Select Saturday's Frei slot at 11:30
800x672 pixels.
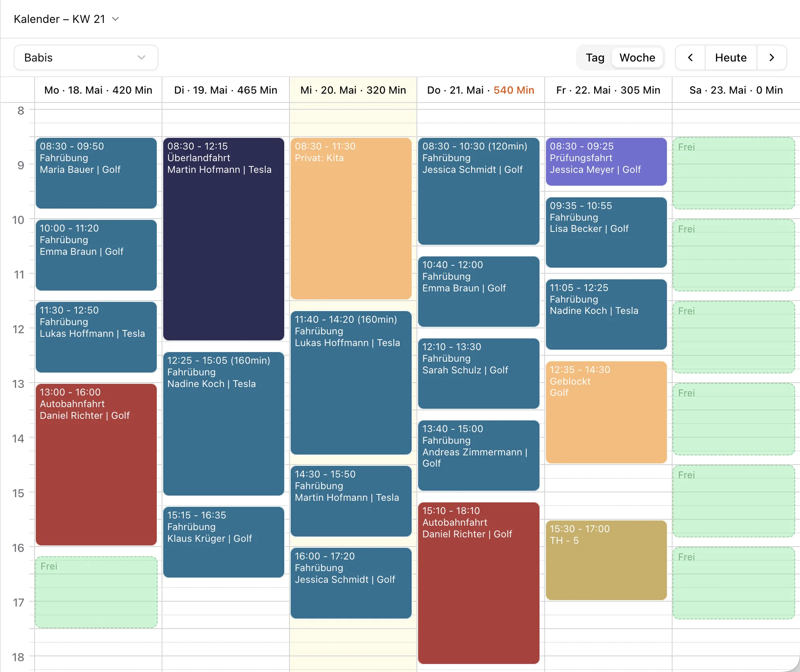pyautogui.click(x=734, y=337)
